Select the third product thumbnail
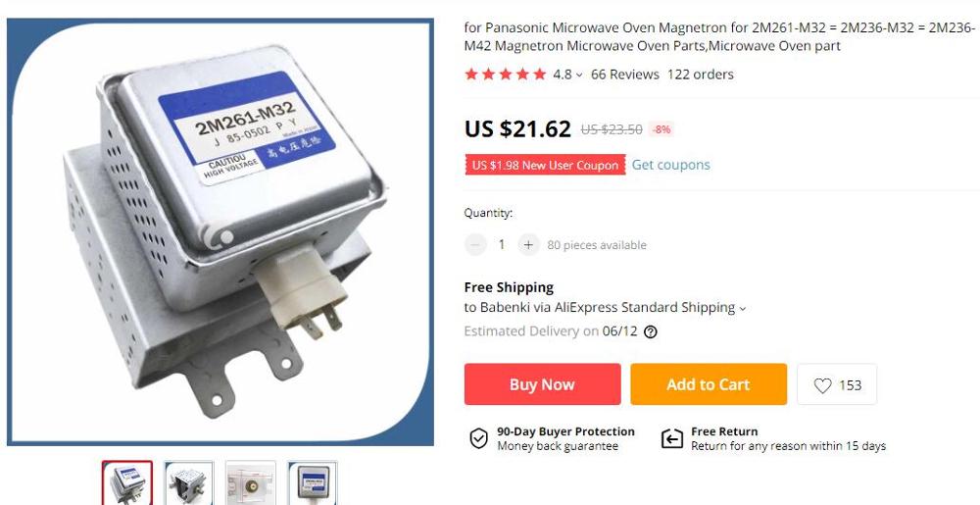The height and width of the screenshot is (505, 980). click(251, 482)
